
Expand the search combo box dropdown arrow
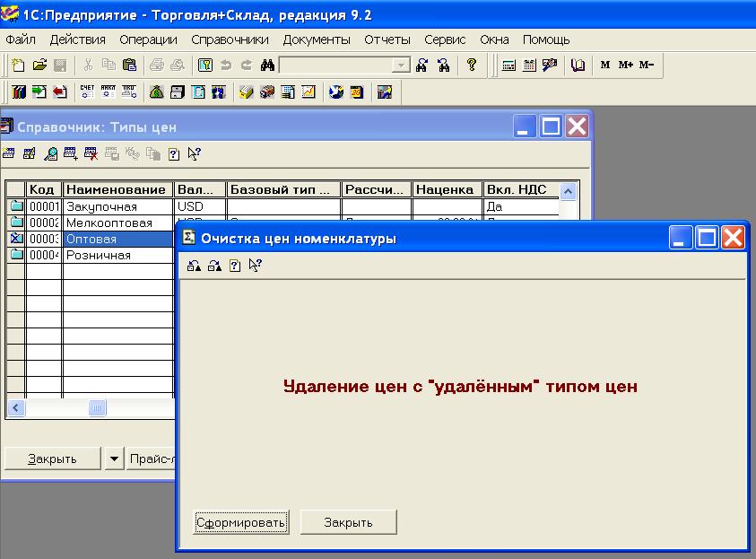[401, 66]
